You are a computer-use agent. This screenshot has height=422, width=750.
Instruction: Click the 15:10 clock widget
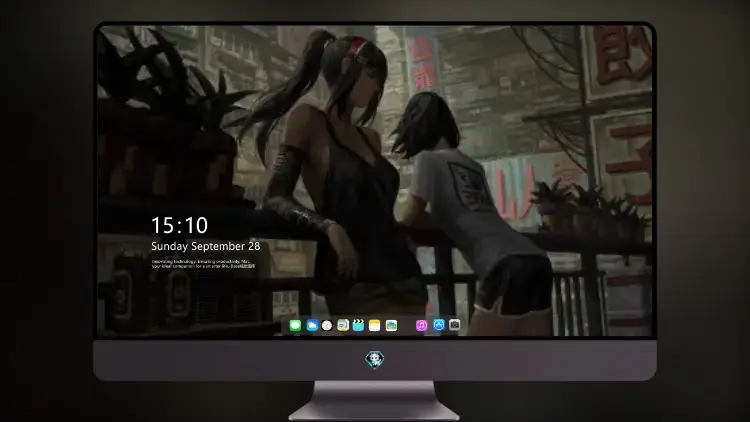point(179,225)
